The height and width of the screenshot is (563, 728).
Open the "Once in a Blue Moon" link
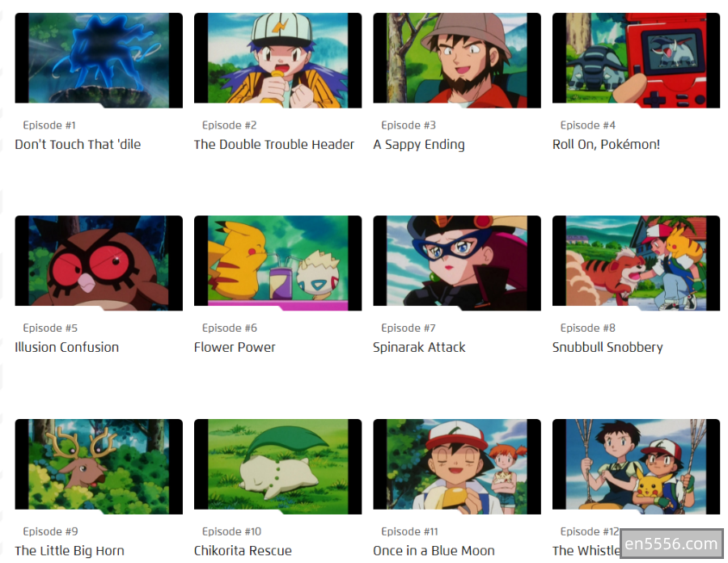click(434, 551)
